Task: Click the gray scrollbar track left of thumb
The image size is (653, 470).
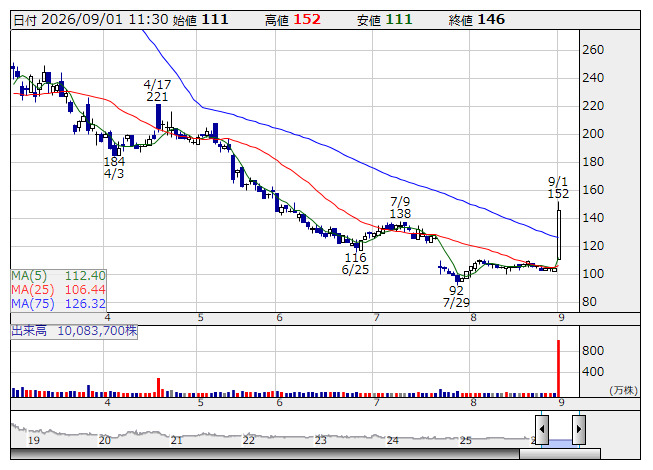Action: pyautogui.click(x=265, y=454)
